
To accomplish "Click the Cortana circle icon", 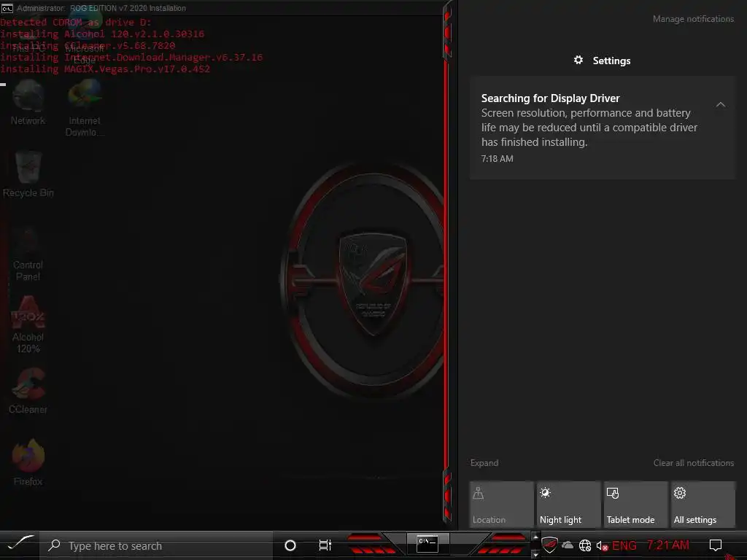I will click(x=290, y=545).
